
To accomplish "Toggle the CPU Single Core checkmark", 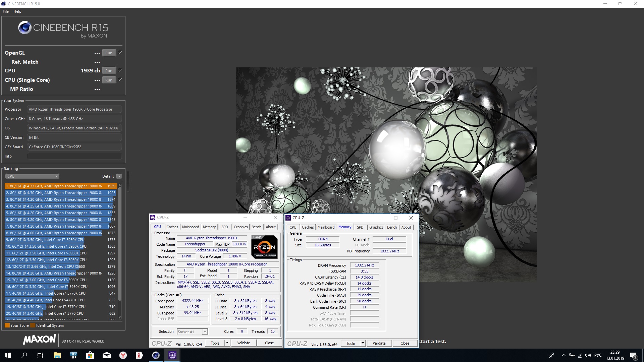I will [x=120, y=80].
